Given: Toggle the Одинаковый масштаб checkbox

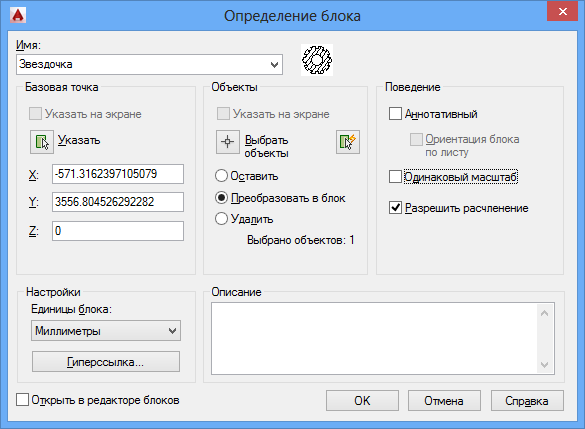Looking at the screenshot, I should pyautogui.click(x=395, y=176).
